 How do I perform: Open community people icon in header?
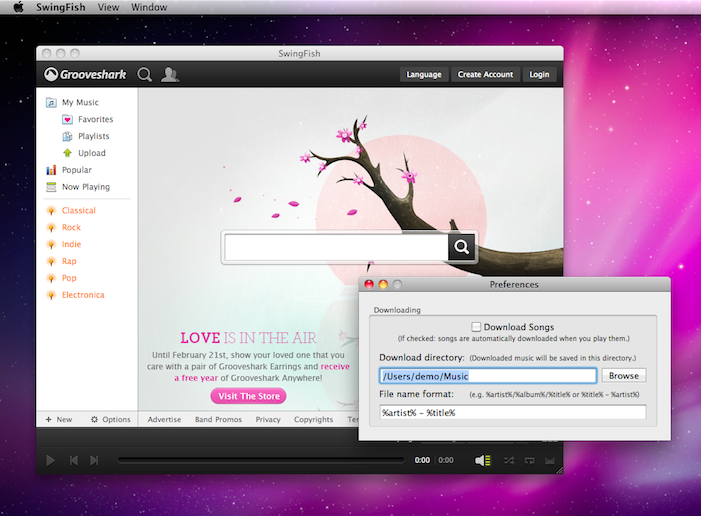pos(170,74)
